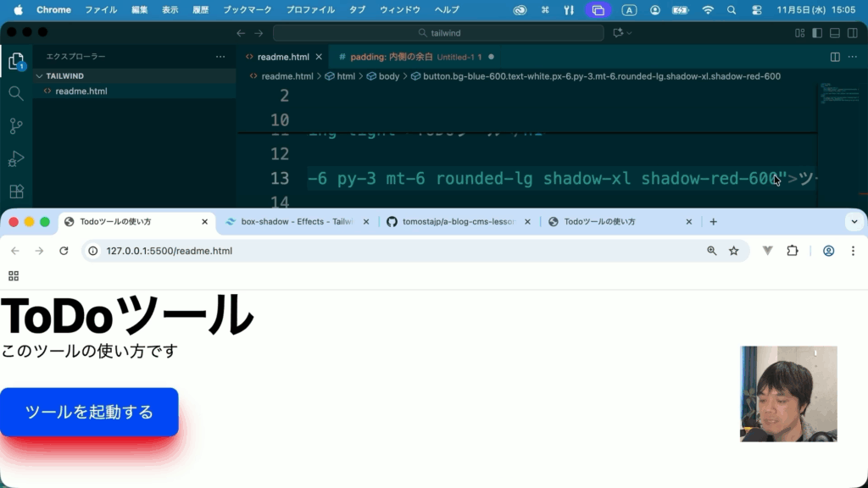Screen dimensions: 868x488
Task: Open the Chrome extensions puzzle icon
Action: coord(793,251)
